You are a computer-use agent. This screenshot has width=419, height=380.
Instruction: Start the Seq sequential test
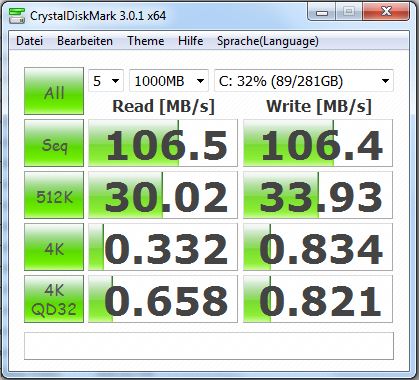click(x=54, y=143)
